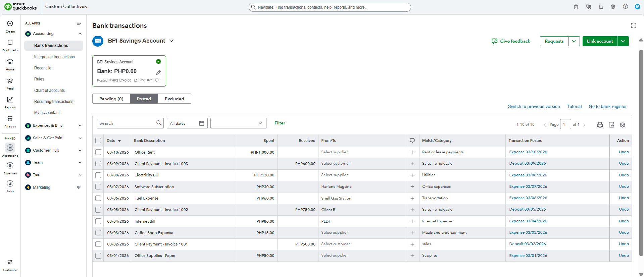Image resolution: width=644 pixels, height=277 pixels.
Task: Switch to the Pending (0) tab
Action: 111,99
